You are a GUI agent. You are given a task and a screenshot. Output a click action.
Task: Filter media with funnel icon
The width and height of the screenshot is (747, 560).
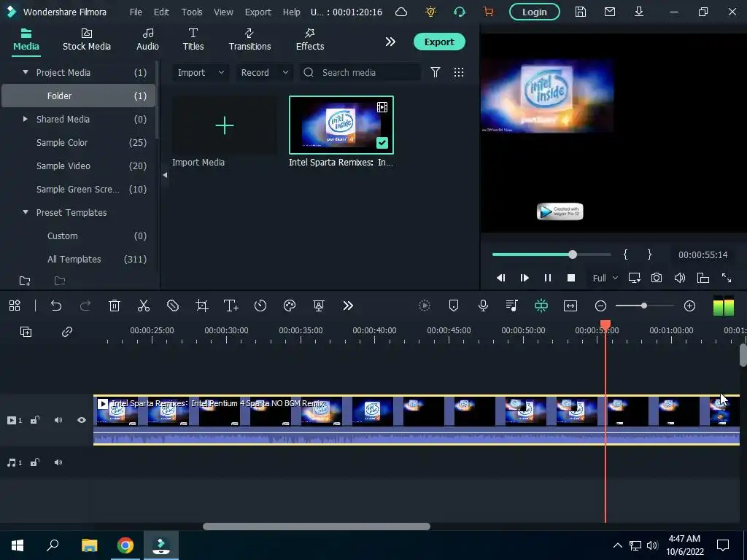click(x=436, y=72)
